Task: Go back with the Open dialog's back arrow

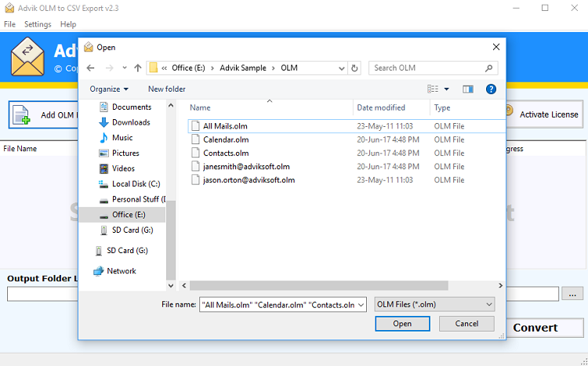Action: click(90, 68)
